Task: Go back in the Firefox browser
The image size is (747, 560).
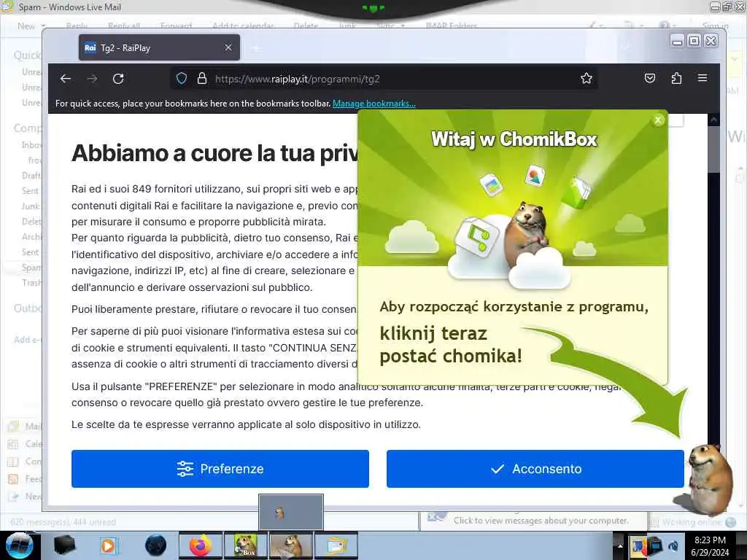Action: tap(66, 79)
